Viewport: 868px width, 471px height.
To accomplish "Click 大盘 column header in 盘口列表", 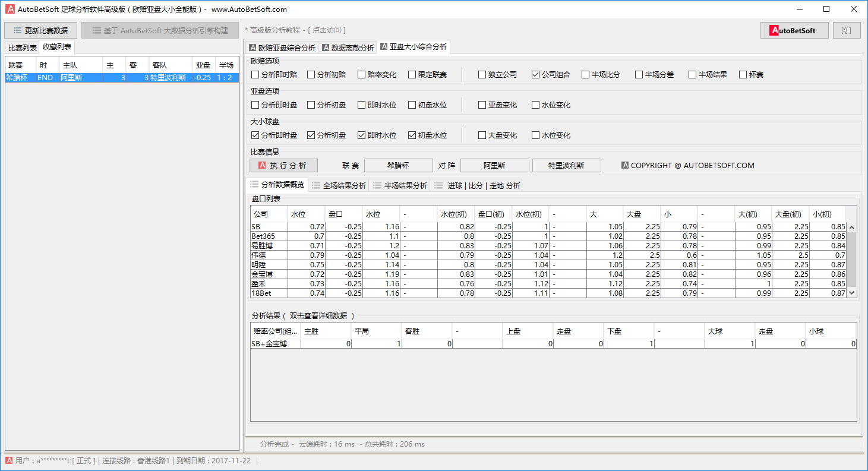I will 642,214.
